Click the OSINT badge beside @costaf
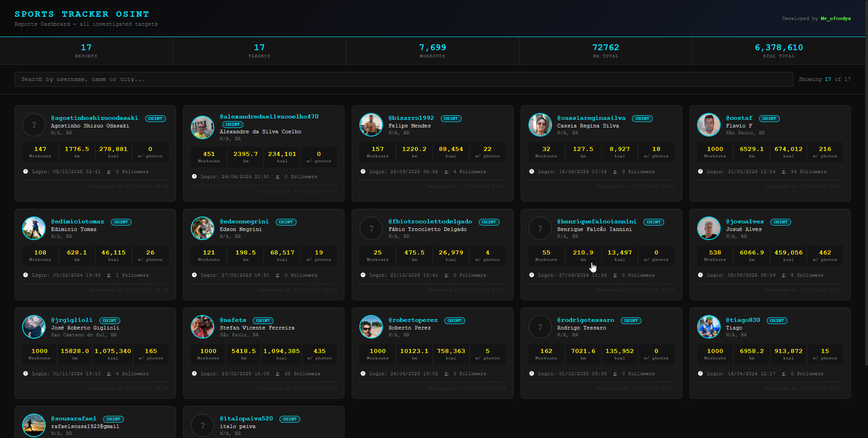 [769, 118]
